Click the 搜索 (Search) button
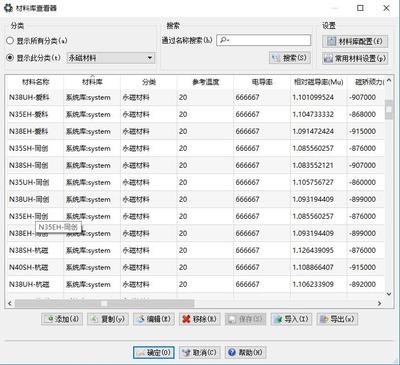The width and height of the screenshot is (400, 365). (x=290, y=58)
